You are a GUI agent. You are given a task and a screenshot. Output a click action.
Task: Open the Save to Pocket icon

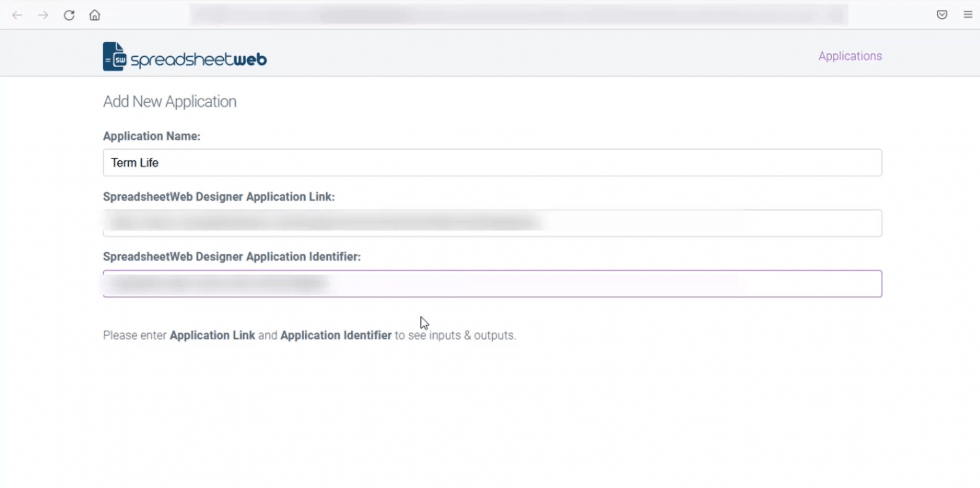(942, 15)
